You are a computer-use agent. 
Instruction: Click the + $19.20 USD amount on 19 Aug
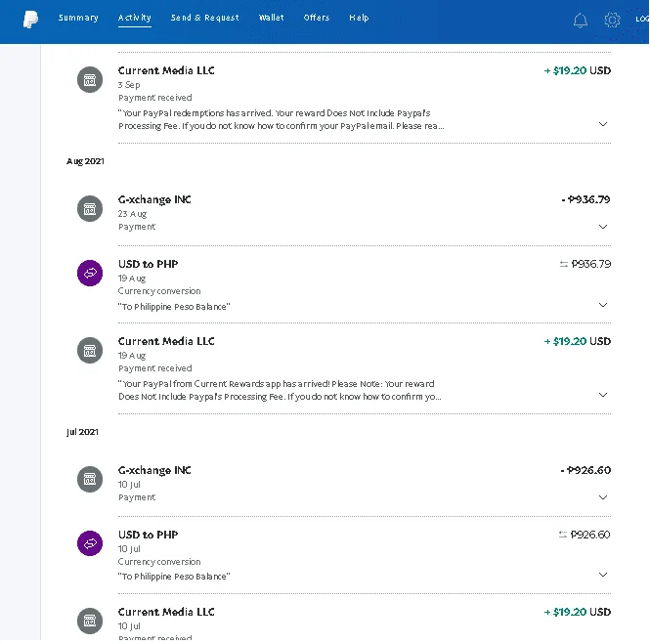[x=578, y=341]
